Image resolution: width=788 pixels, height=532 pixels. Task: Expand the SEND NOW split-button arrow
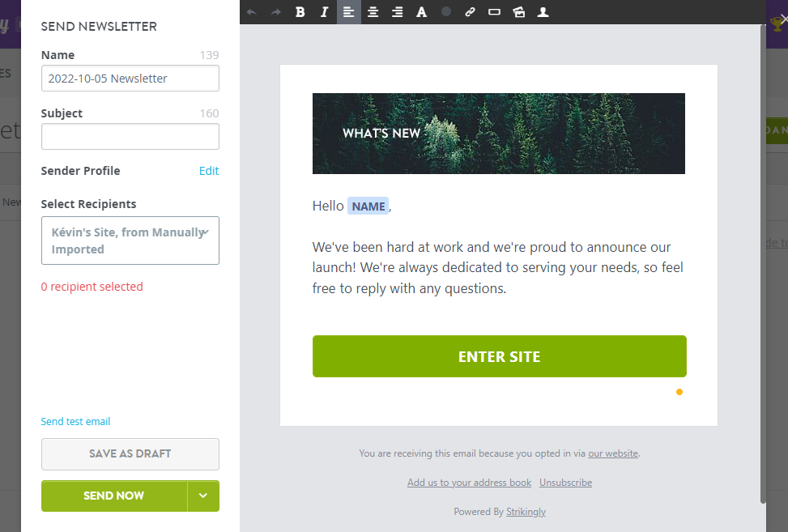(x=203, y=496)
